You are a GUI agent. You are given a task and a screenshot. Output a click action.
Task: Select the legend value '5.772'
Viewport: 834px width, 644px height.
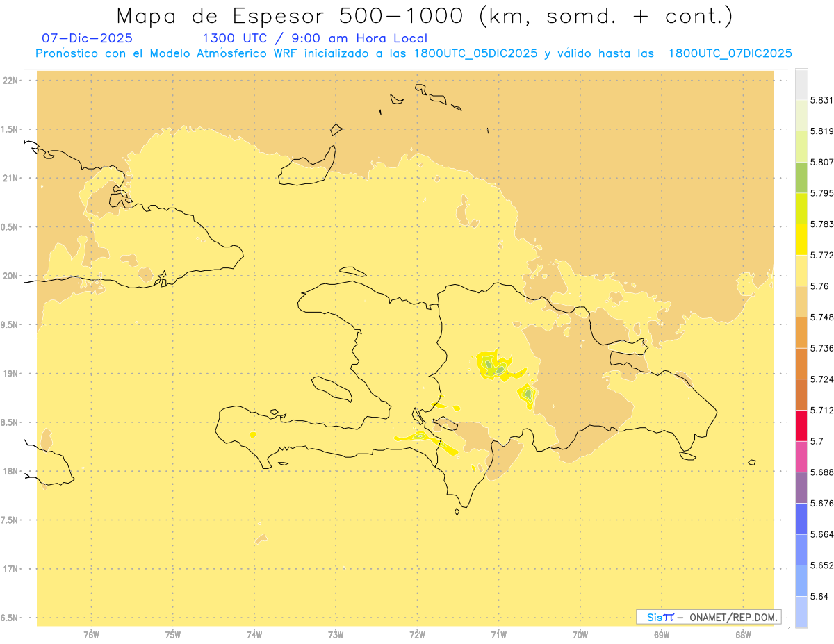pyautogui.click(x=822, y=255)
